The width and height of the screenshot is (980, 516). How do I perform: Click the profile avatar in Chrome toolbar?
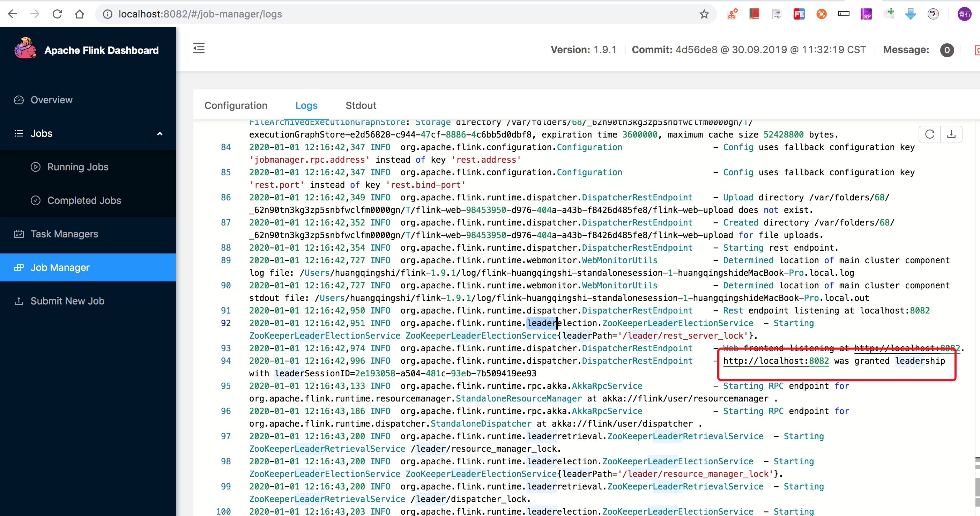(964, 14)
